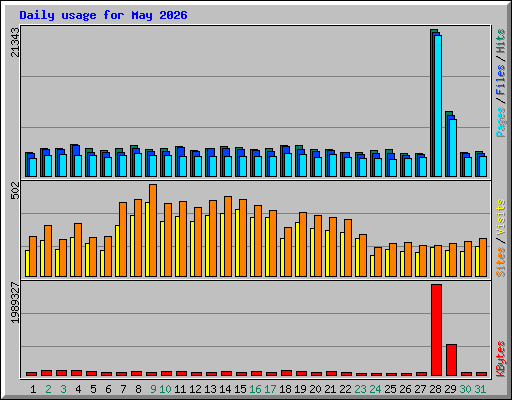Click the cyan pages bar for day 18
The image size is (512, 400).
pyautogui.click(x=288, y=165)
